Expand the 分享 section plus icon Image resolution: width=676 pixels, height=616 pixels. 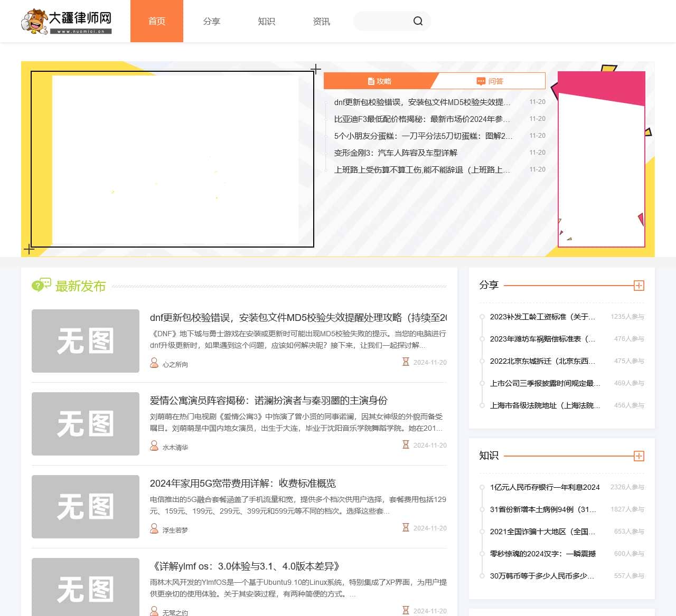[x=639, y=286]
